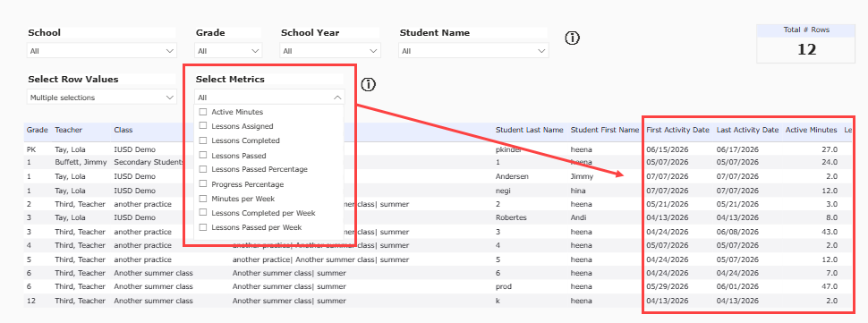Click last activity date '06/01/2026'
Viewport: 868px width, 323px height.
coord(737,286)
